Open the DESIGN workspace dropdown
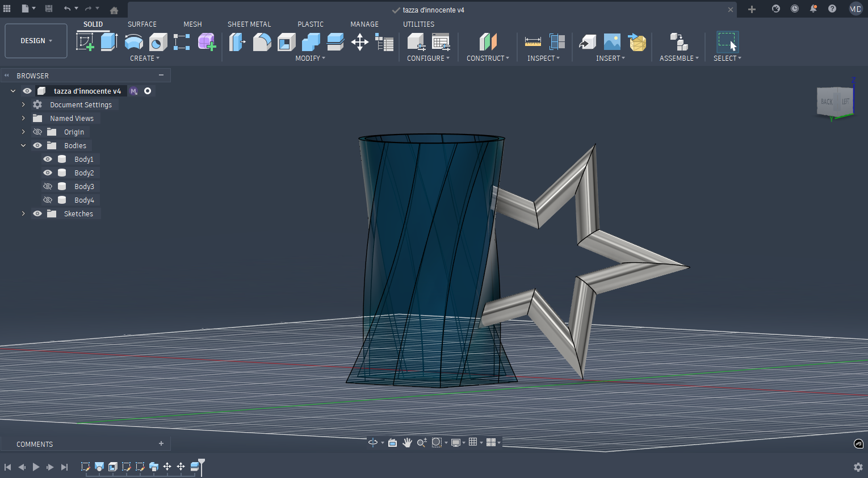The image size is (868, 478). [x=36, y=41]
